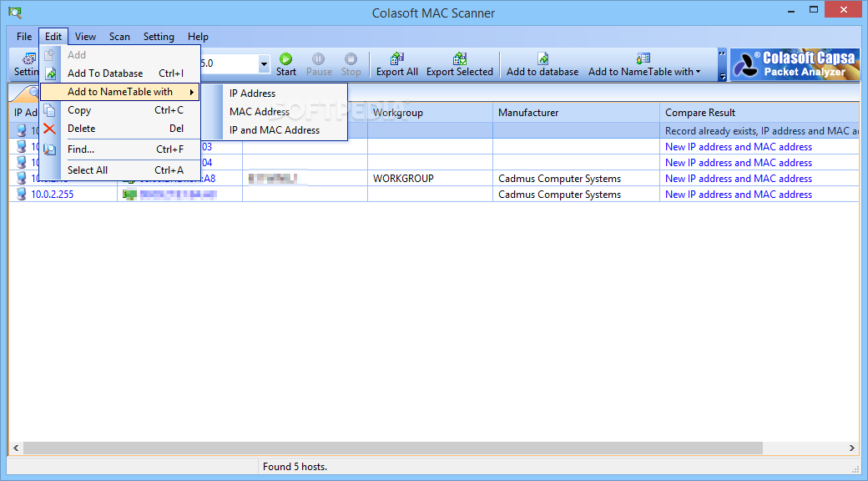Click the 10.0.2.255 IP address cell
The width and height of the screenshot is (868, 481).
(x=52, y=195)
